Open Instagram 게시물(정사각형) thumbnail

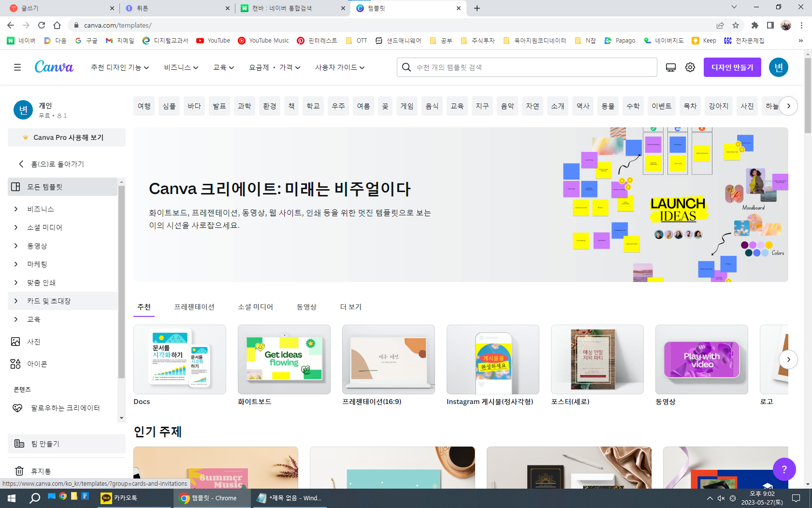coord(493,359)
